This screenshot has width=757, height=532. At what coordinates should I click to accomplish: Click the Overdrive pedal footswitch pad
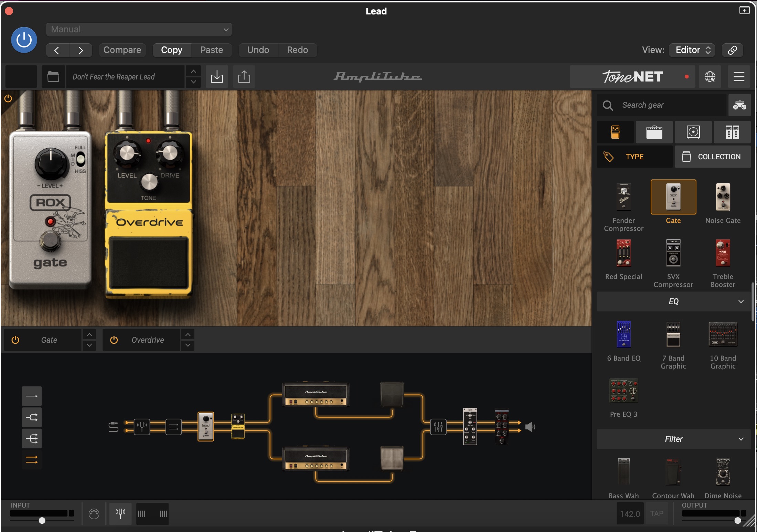(x=149, y=263)
